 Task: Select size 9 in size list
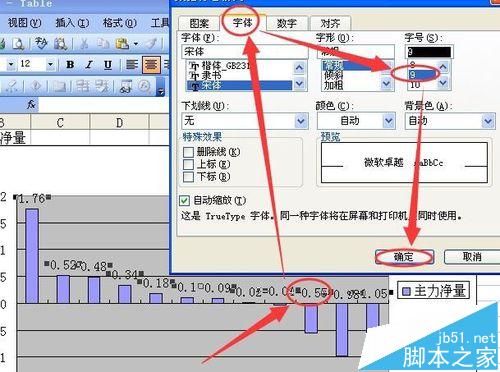tap(422, 75)
